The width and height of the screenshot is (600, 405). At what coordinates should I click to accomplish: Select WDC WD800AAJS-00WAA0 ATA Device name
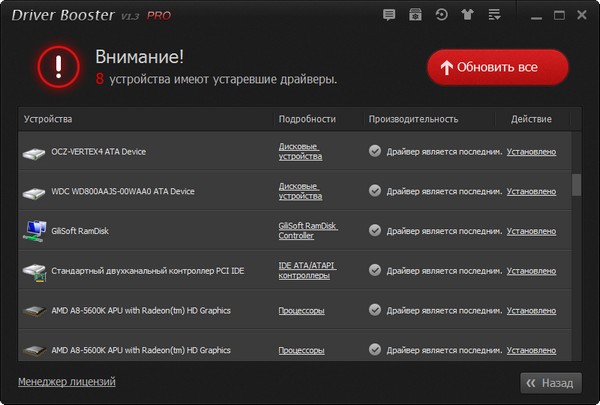[123, 191]
